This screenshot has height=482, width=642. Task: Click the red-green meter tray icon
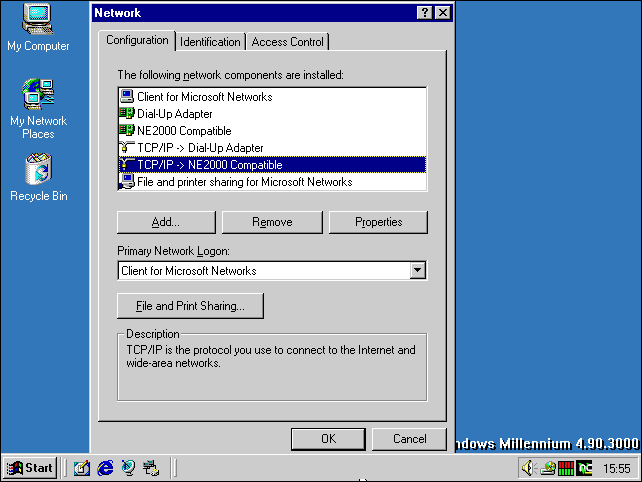(x=566, y=468)
